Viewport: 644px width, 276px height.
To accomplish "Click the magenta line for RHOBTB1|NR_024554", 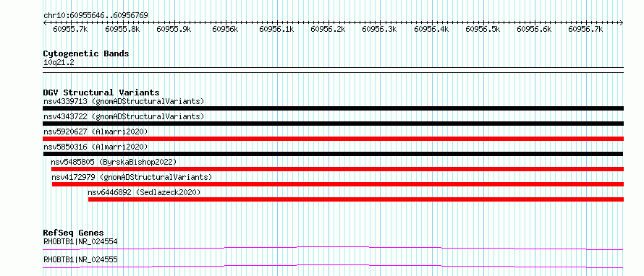I will 333,248.
